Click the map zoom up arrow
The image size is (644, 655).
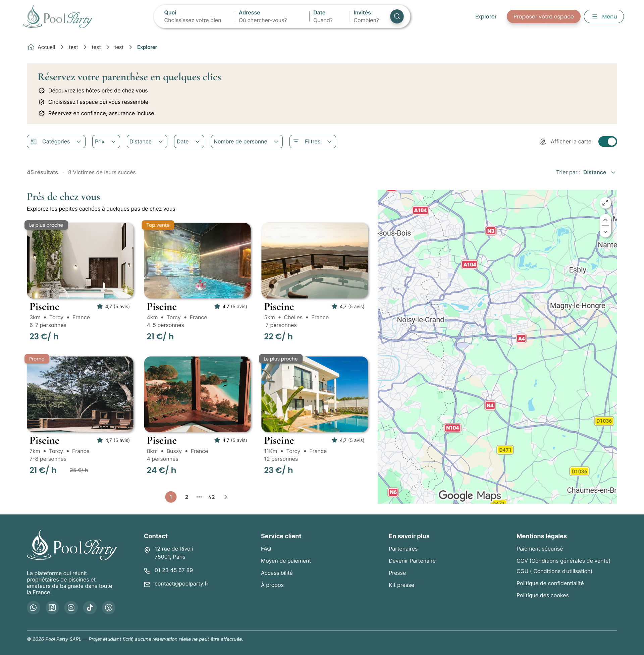tap(605, 220)
